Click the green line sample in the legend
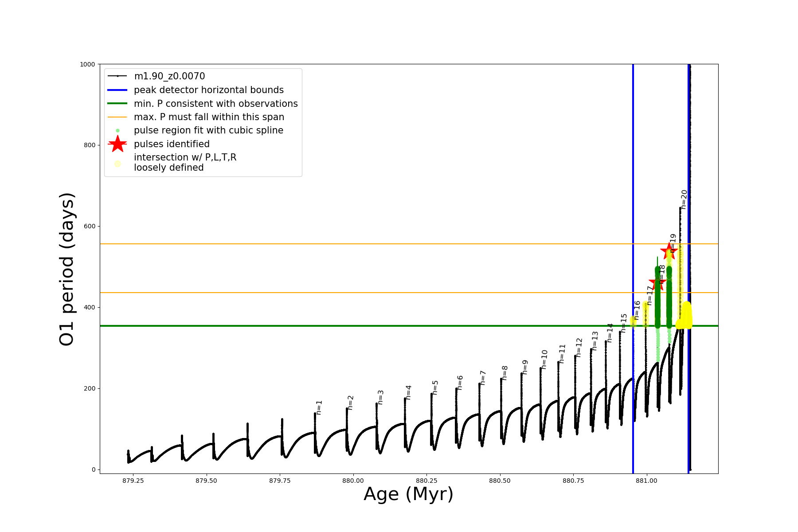Image resolution: width=798 pixels, height=532 pixels. 117,104
